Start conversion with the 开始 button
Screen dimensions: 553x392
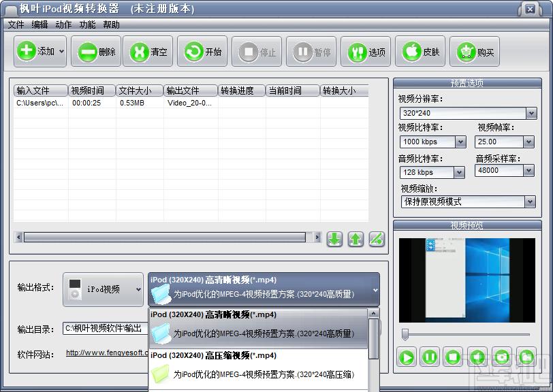click(202, 52)
